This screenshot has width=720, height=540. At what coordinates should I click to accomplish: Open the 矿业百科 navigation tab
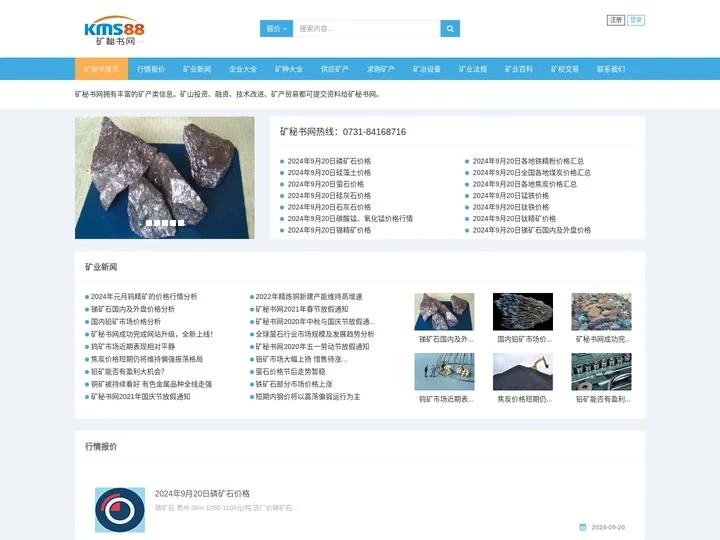pyautogui.click(x=519, y=69)
